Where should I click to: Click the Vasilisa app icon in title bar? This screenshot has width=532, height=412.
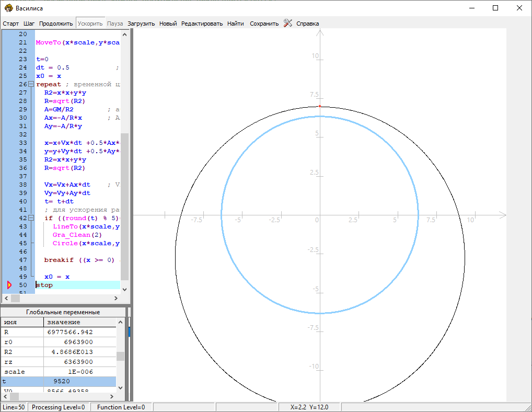coord(8,8)
